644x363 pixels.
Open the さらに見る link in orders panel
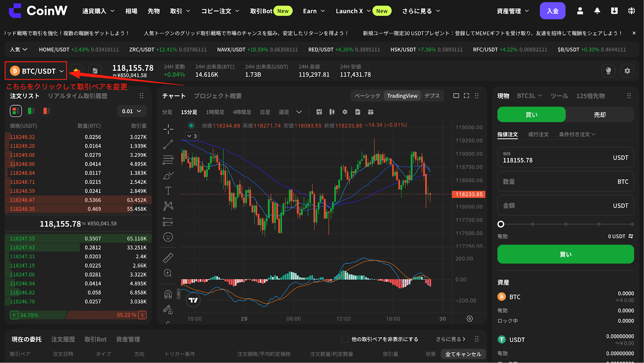(x=450, y=339)
